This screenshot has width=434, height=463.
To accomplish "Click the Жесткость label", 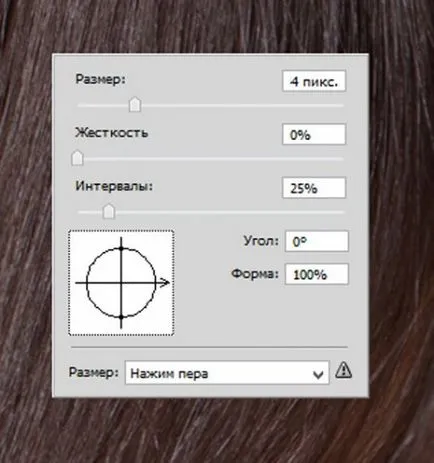I will click(111, 133).
